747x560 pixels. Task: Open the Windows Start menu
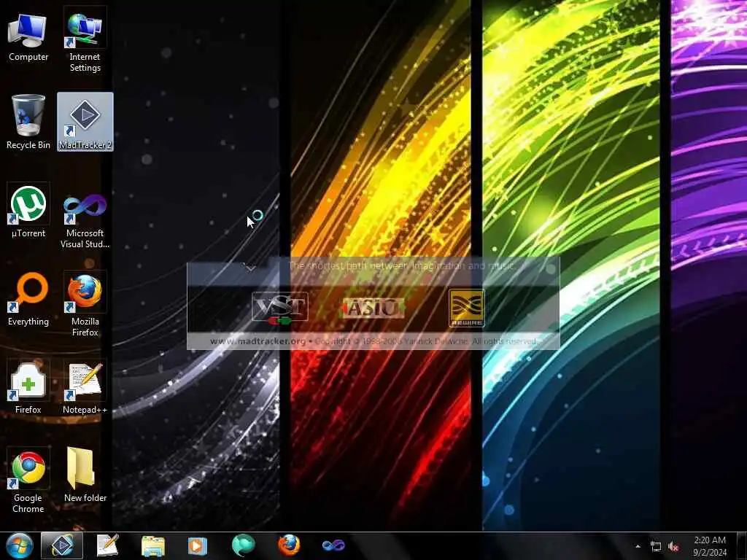pos(19,545)
